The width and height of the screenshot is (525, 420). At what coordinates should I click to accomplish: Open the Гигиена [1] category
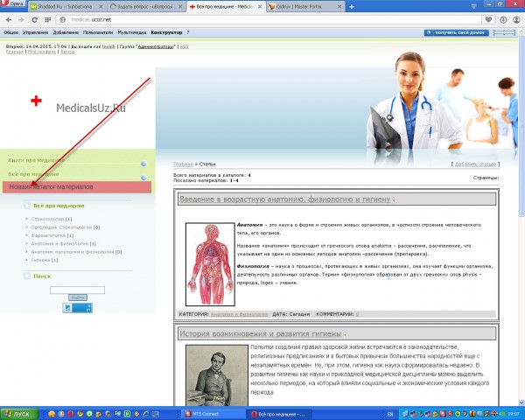coord(45,260)
